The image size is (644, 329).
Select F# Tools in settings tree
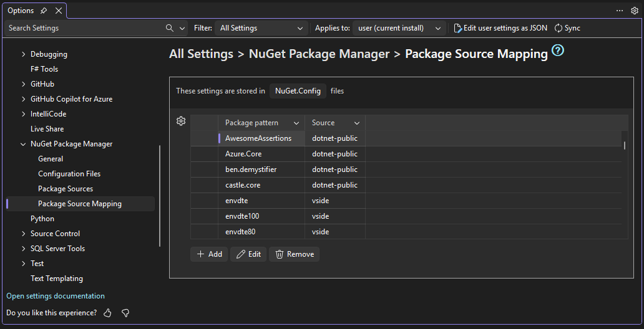[44, 69]
